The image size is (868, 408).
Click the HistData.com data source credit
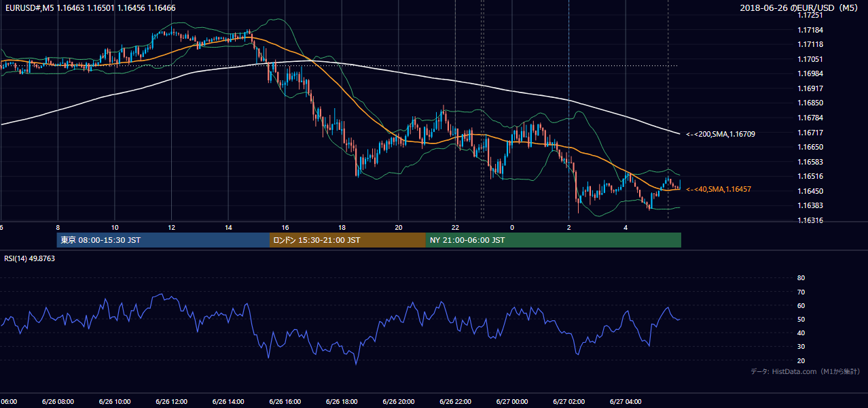tap(806, 371)
